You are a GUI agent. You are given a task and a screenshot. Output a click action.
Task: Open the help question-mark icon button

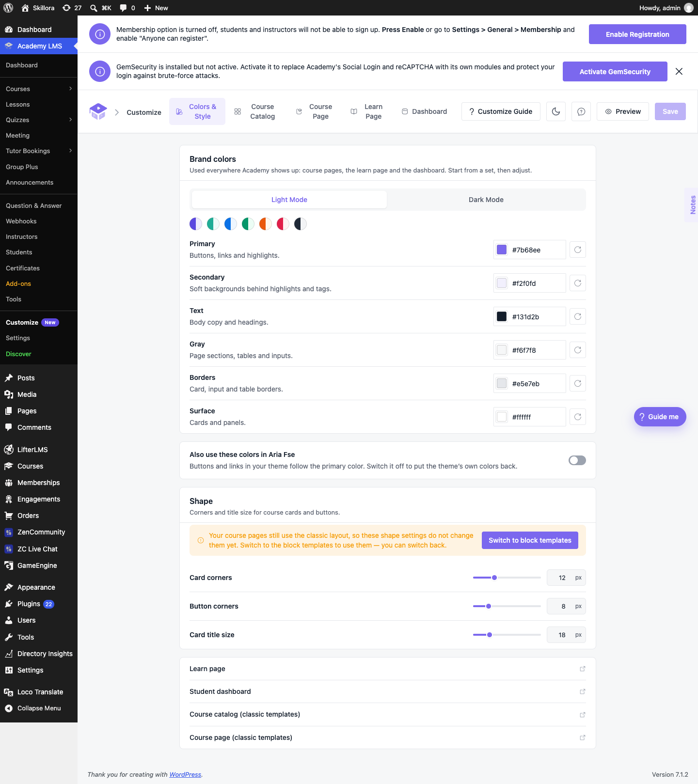581,111
